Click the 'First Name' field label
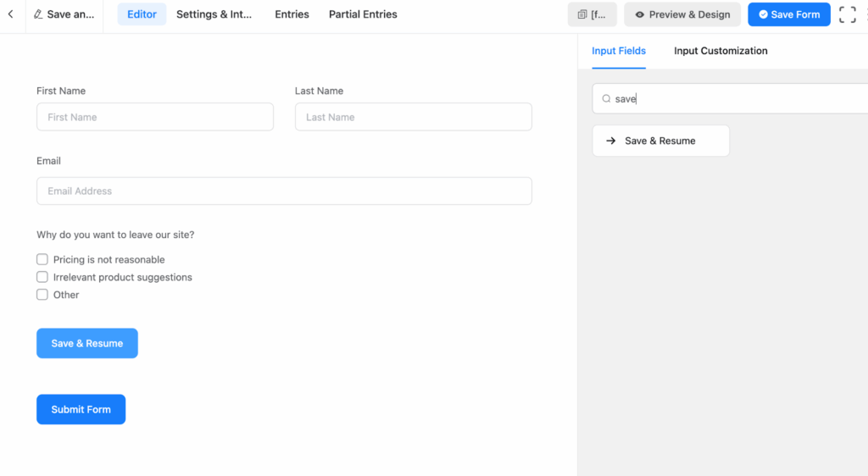 61,91
